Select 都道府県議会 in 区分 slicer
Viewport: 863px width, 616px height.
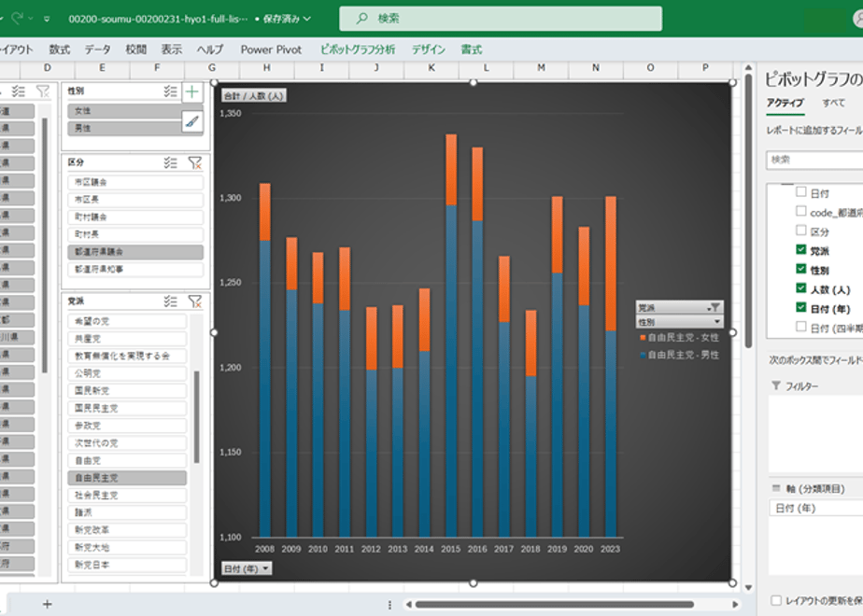[135, 252]
